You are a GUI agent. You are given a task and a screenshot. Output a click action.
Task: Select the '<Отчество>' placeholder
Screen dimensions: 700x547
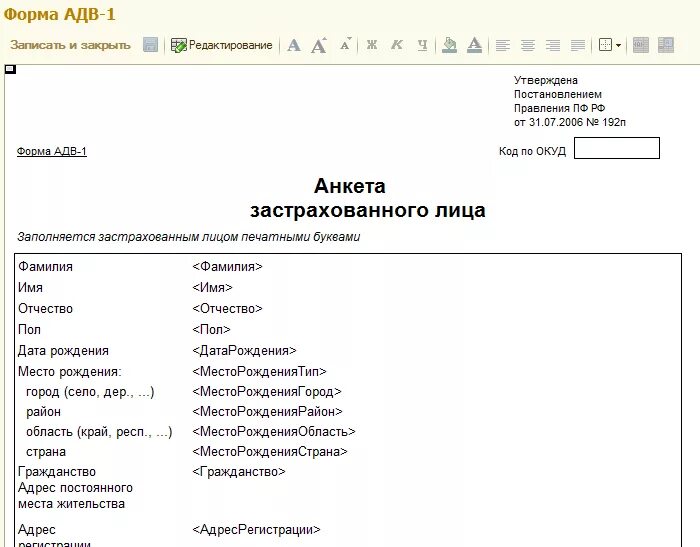click(x=227, y=309)
